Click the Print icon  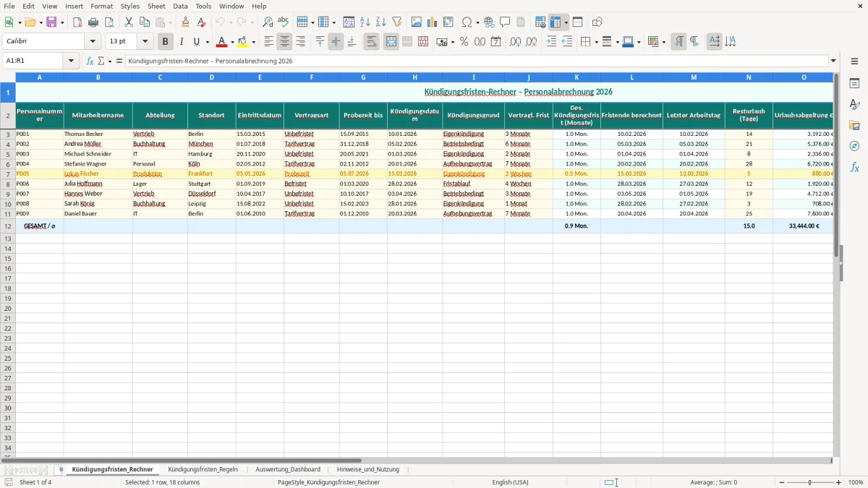(93, 22)
